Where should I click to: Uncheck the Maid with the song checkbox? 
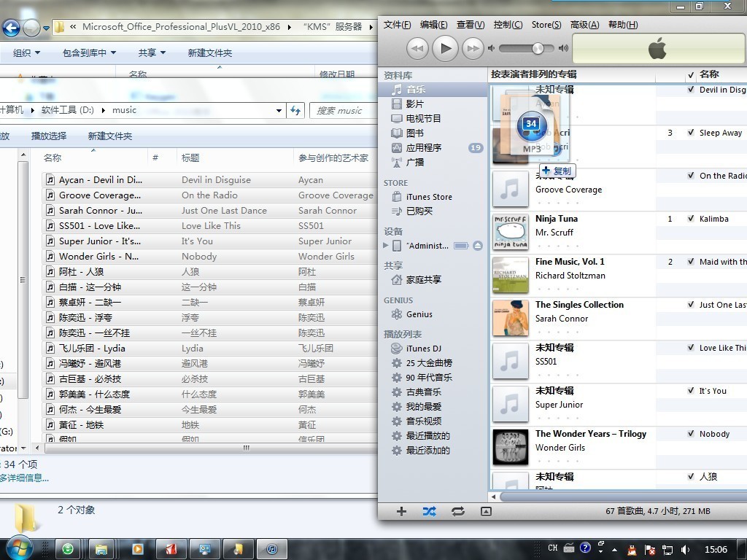[x=691, y=262]
